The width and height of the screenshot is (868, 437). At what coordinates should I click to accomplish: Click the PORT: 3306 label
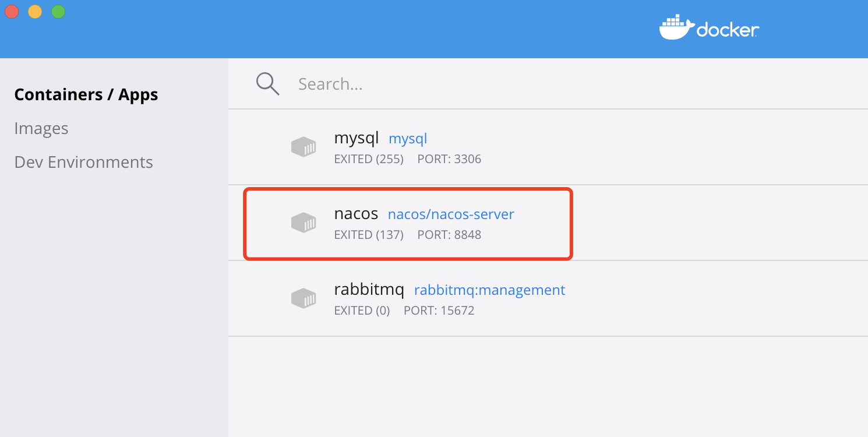tap(449, 159)
